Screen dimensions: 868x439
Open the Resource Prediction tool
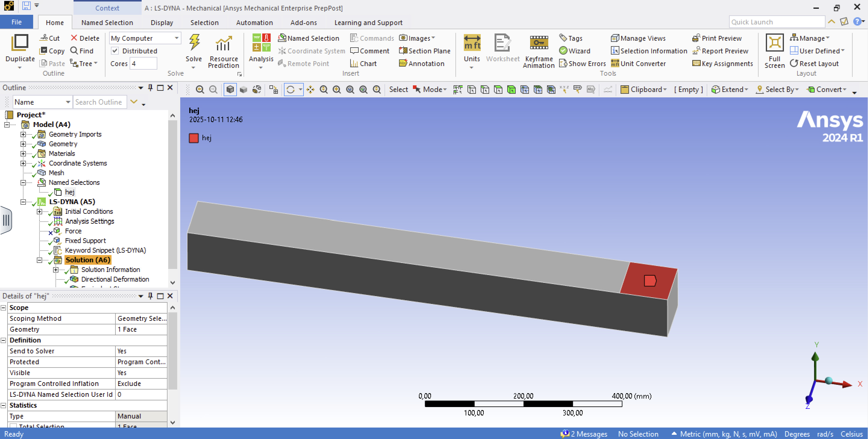click(x=223, y=44)
